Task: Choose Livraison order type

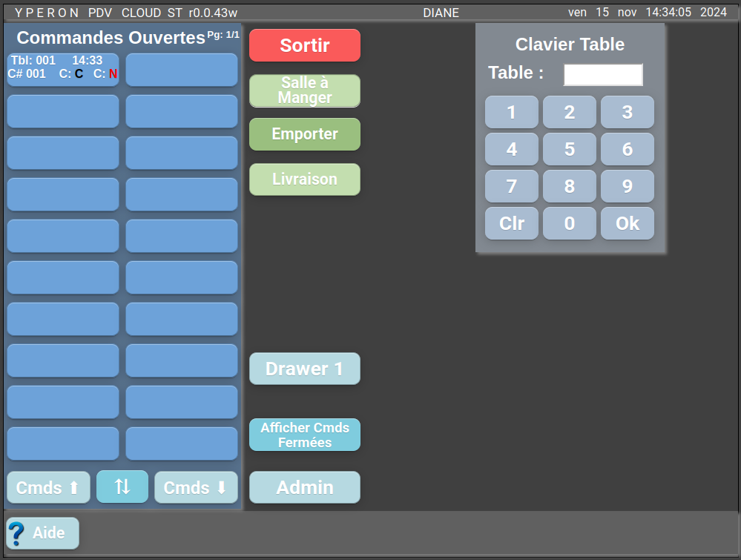Action: pos(305,179)
